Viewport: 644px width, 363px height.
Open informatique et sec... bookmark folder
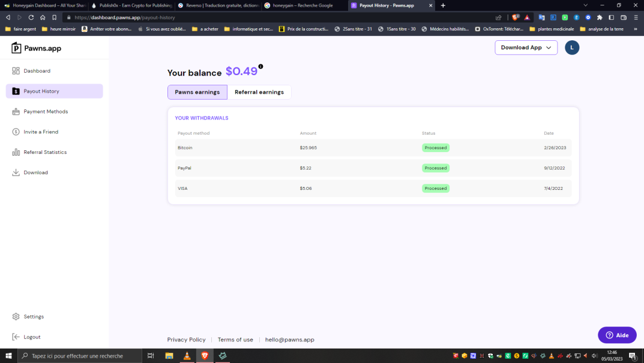(x=248, y=29)
